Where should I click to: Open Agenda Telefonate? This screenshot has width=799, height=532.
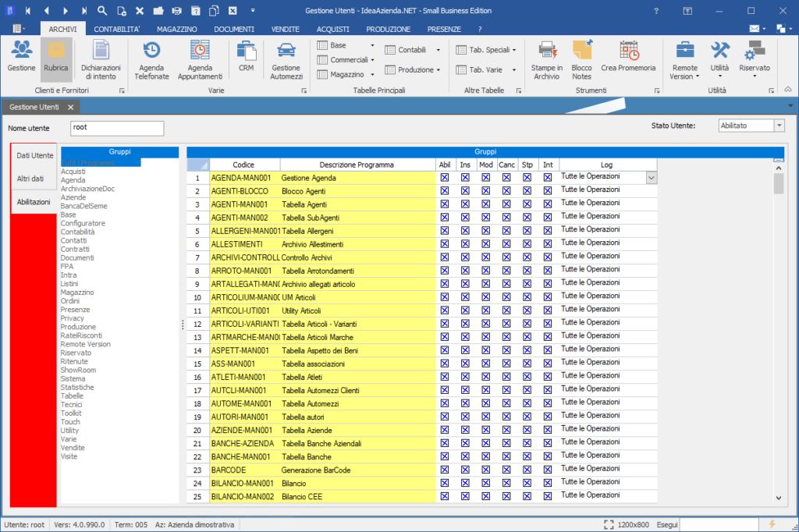(x=152, y=61)
